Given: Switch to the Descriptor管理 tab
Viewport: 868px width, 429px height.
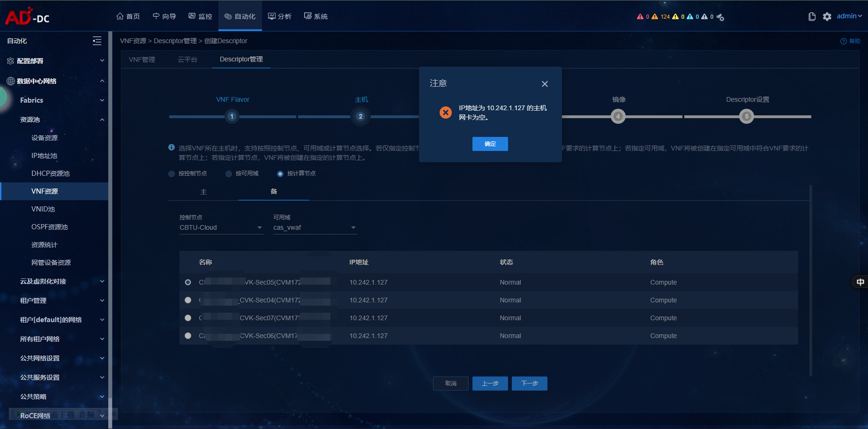Looking at the screenshot, I should coord(241,60).
